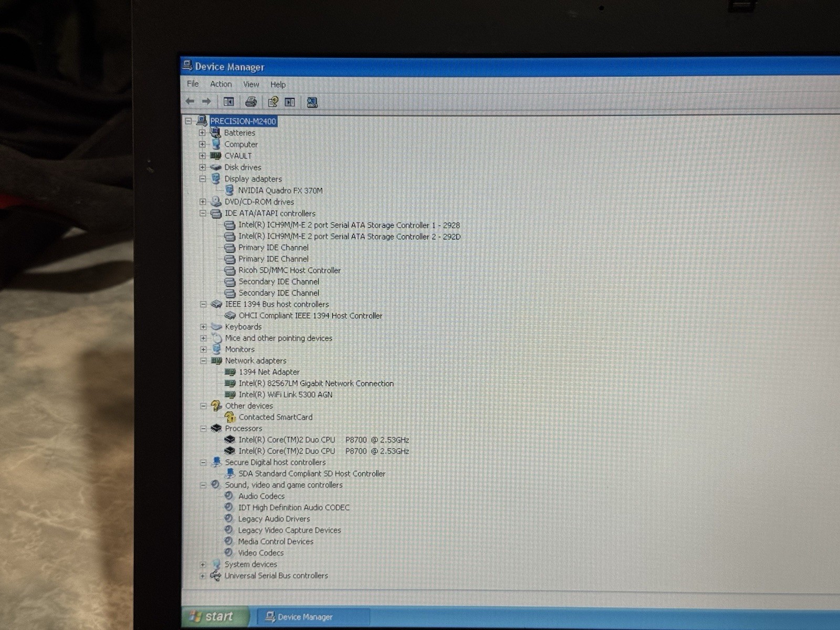Select the PRECISION-M2400 computer icon
840x630 pixels.
pos(201,121)
